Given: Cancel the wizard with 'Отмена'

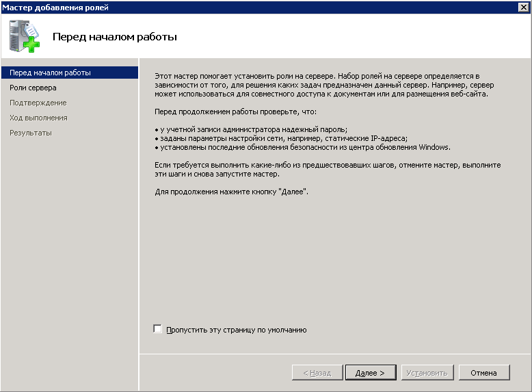Looking at the screenshot, I should pos(483,373).
